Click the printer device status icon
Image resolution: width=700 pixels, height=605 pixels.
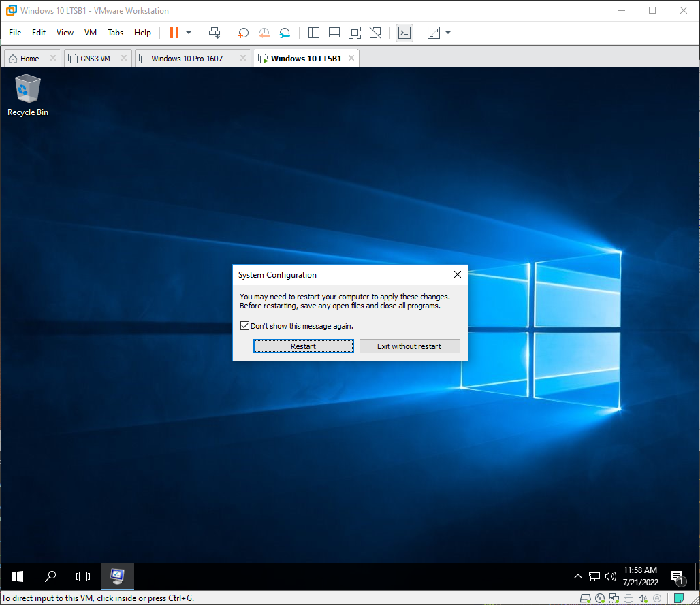[x=629, y=598]
